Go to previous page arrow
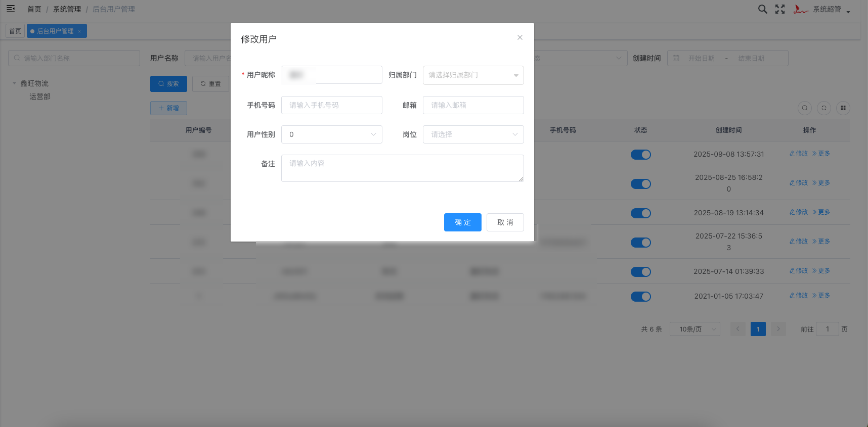868x427 pixels. 738,329
